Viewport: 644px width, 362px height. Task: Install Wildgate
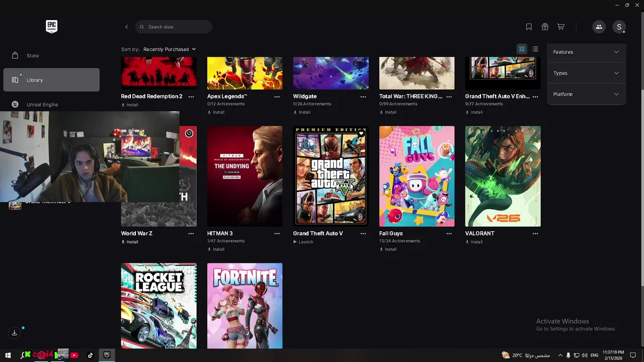point(302,112)
